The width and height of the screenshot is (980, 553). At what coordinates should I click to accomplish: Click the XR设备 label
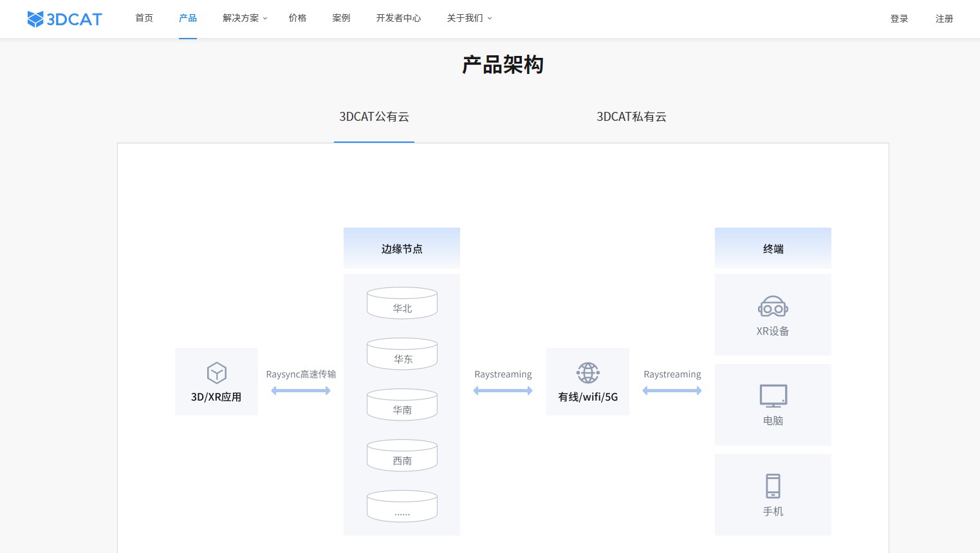772,331
